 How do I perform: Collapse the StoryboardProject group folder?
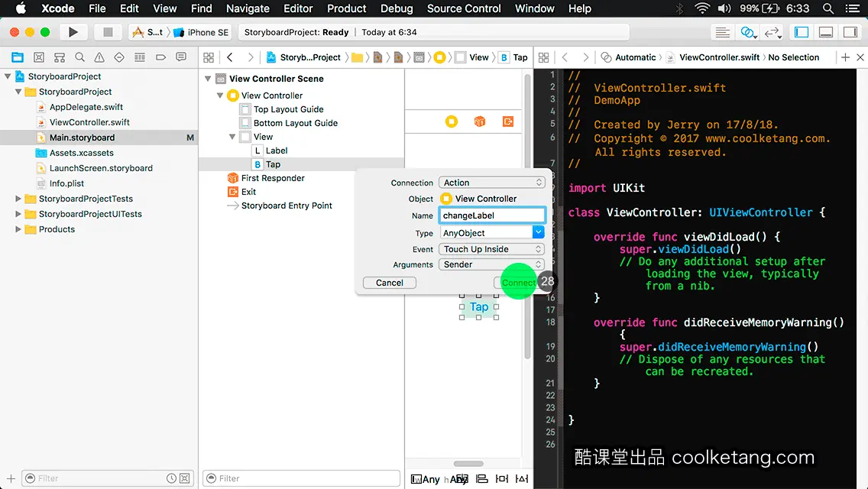coord(18,92)
